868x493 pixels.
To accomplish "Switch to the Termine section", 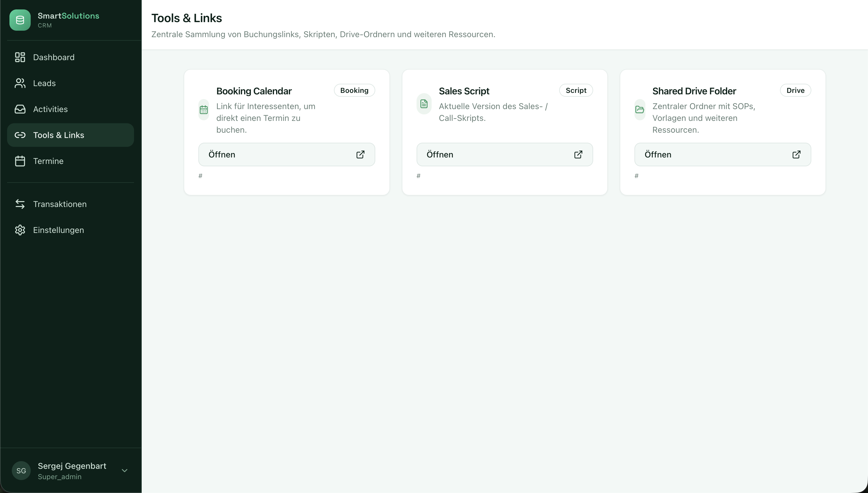I will [48, 161].
